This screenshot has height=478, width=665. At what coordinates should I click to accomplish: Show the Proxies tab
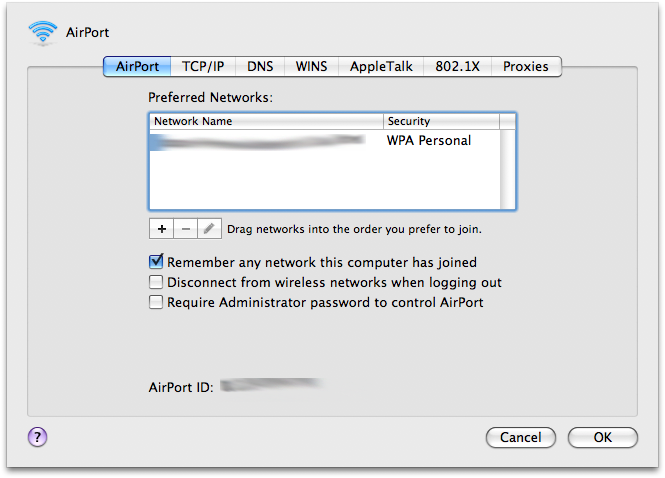pyautogui.click(x=526, y=67)
